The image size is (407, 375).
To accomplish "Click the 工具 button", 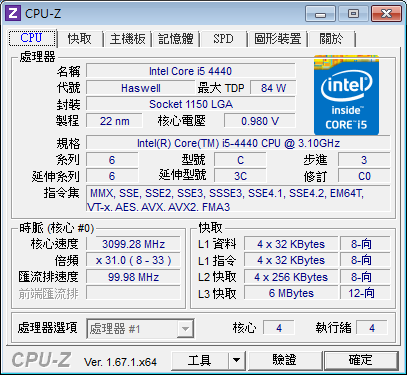I will (200, 360).
